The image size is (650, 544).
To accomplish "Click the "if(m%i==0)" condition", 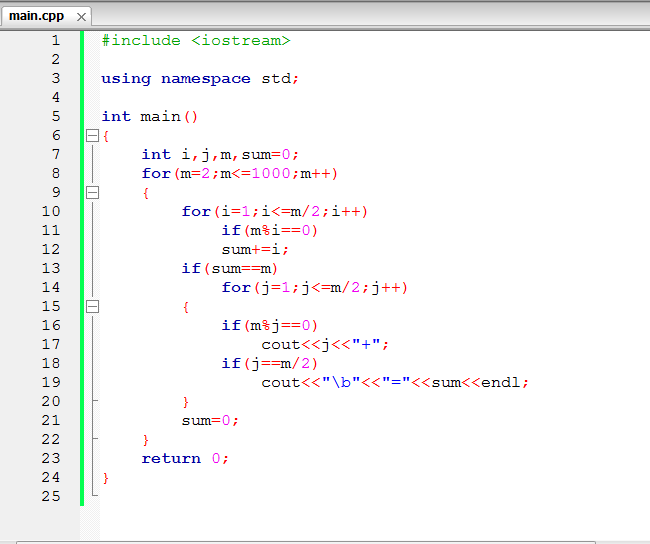I will click(269, 231).
